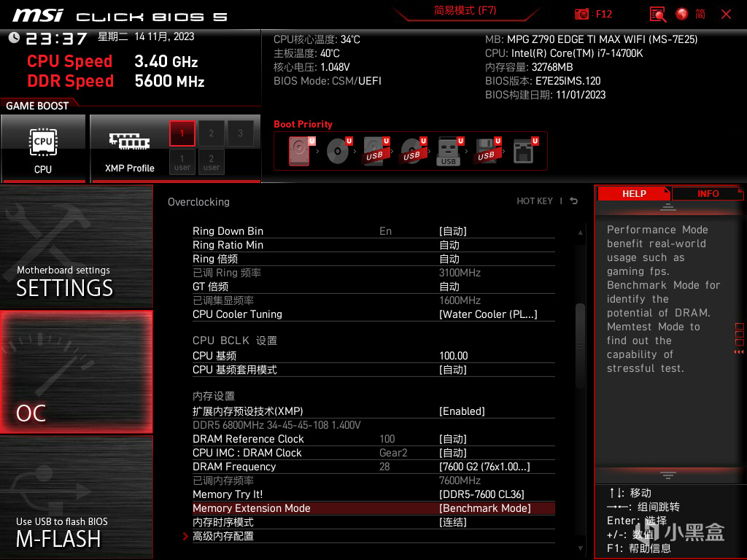Screen dimensions: 747x560
Task: Toggle the GAME BOOST CPU button
Action: pos(43,149)
